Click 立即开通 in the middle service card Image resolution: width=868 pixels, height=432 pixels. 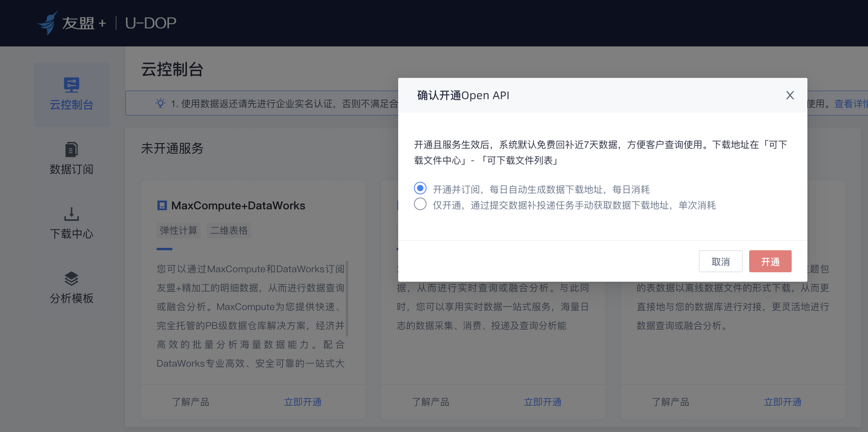543,402
